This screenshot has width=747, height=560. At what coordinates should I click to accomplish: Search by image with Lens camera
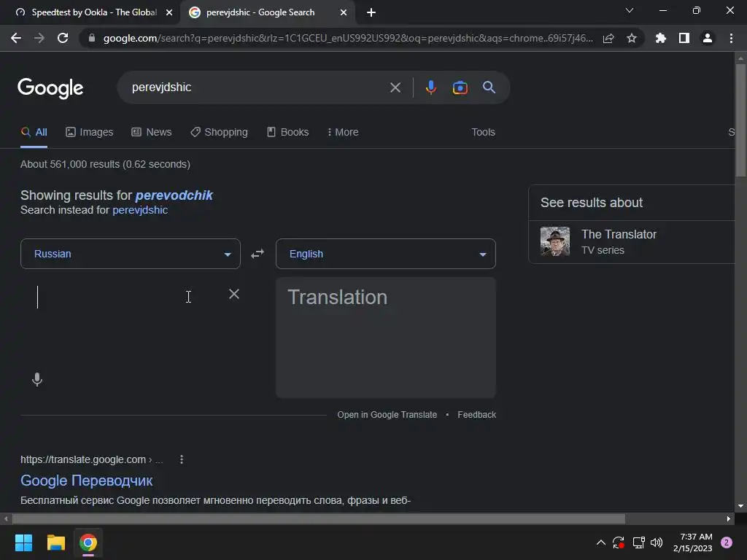(x=460, y=87)
